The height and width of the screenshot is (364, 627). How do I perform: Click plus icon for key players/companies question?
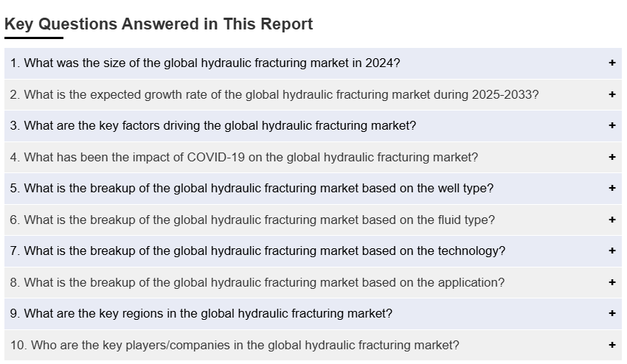[x=612, y=345]
